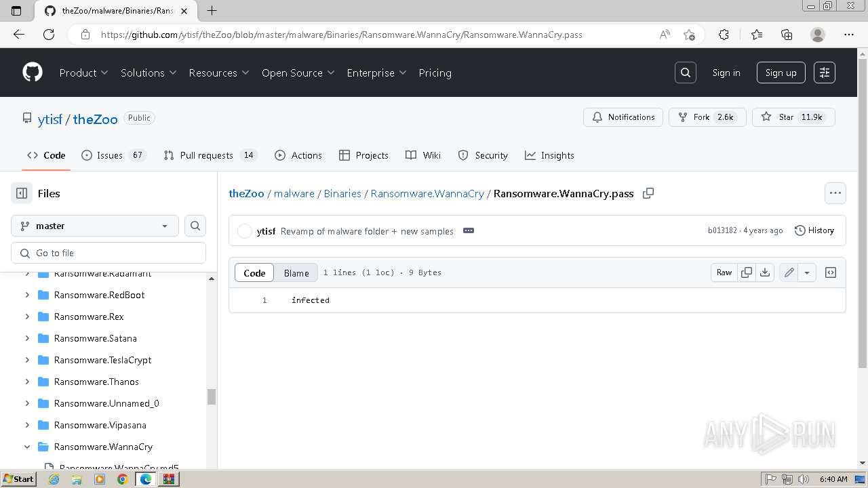868x488 pixels.
Task: Open the Resources dropdown menu
Action: coord(219,73)
